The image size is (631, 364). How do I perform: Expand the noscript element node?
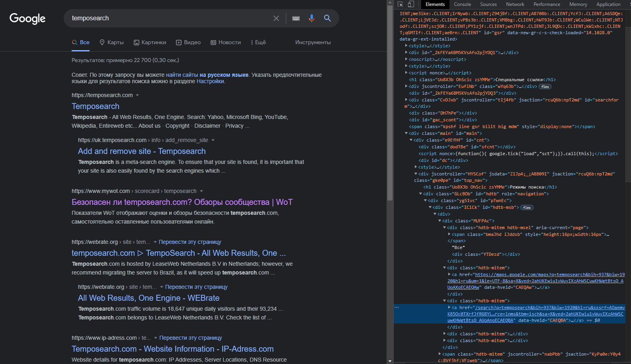[406, 59]
